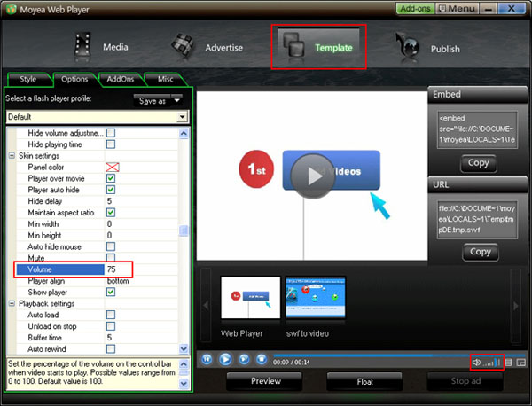Click the Save as button
Viewport: 532px width, 406px height.
coord(153,101)
